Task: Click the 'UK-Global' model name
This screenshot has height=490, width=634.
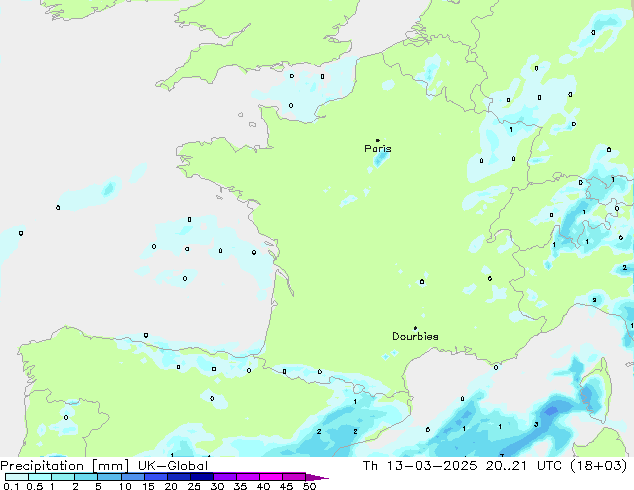Action: pyautogui.click(x=173, y=466)
